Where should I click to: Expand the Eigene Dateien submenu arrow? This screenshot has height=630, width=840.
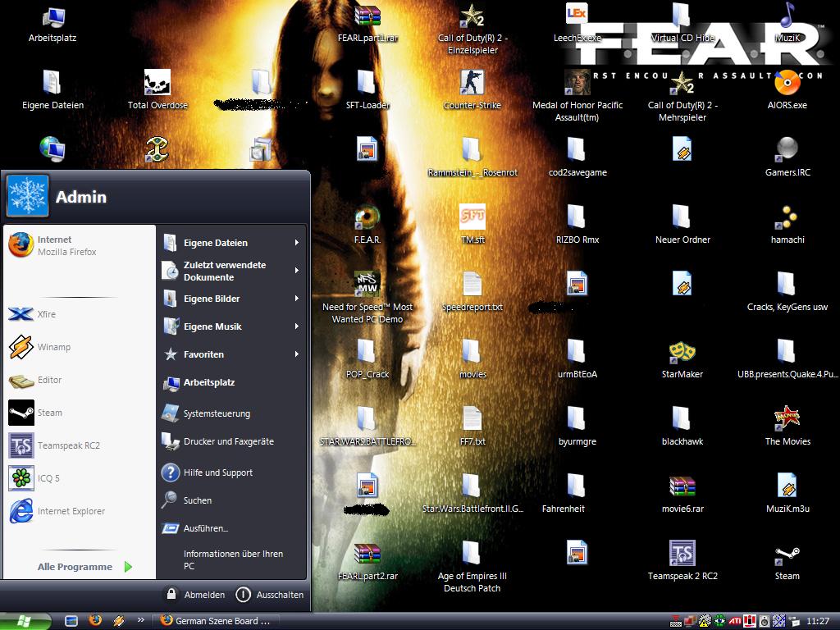pyautogui.click(x=297, y=243)
